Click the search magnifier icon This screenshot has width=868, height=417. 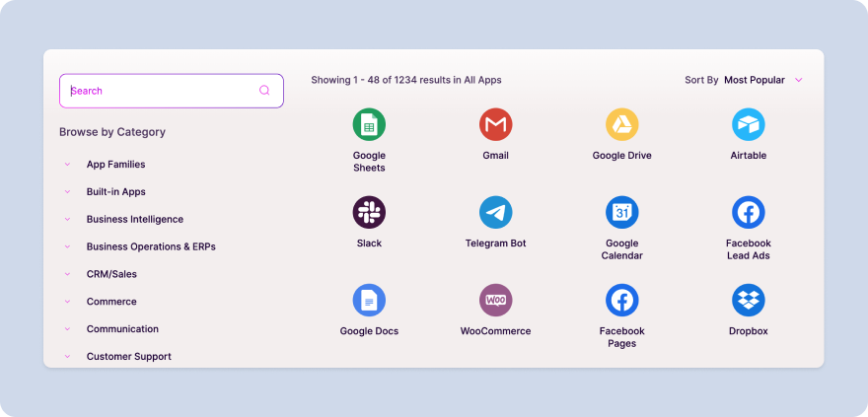click(x=264, y=91)
